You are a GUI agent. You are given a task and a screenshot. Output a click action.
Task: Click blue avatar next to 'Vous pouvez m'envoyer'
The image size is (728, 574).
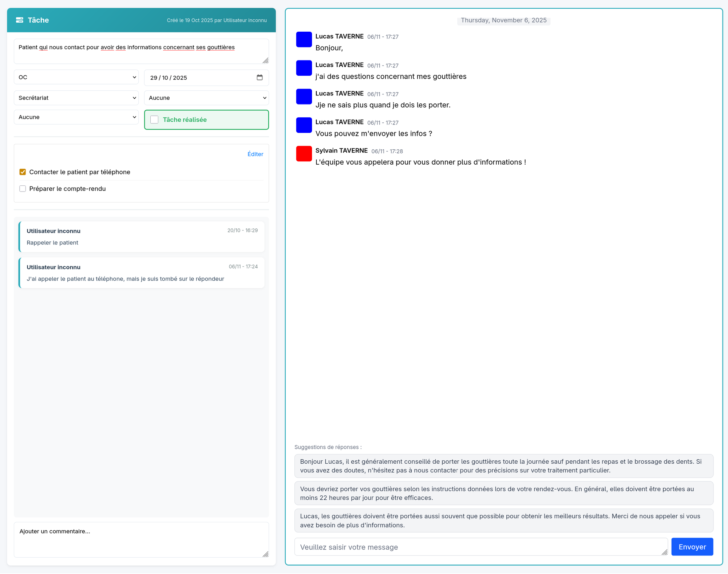[x=304, y=125]
